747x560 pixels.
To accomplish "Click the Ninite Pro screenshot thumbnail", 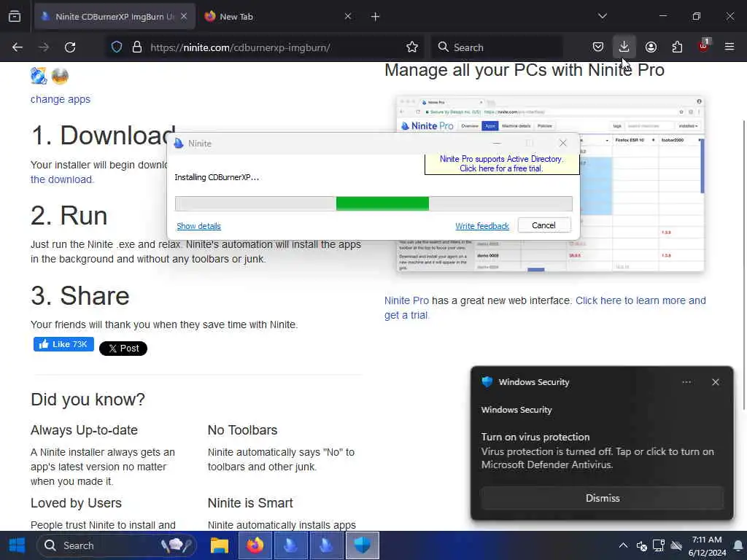I will (x=550, y=184).
